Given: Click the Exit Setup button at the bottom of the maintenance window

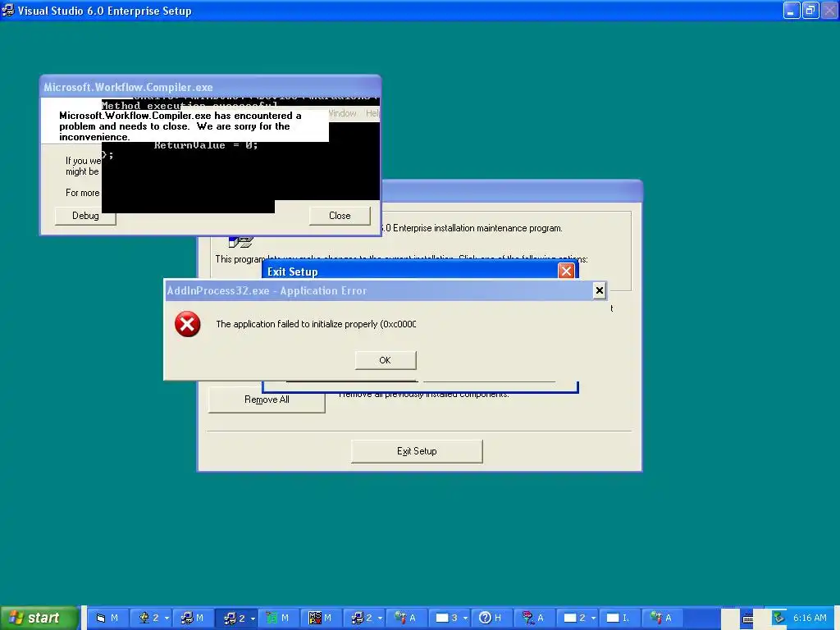Looking at the screenshot, I should tap(417, 451).
